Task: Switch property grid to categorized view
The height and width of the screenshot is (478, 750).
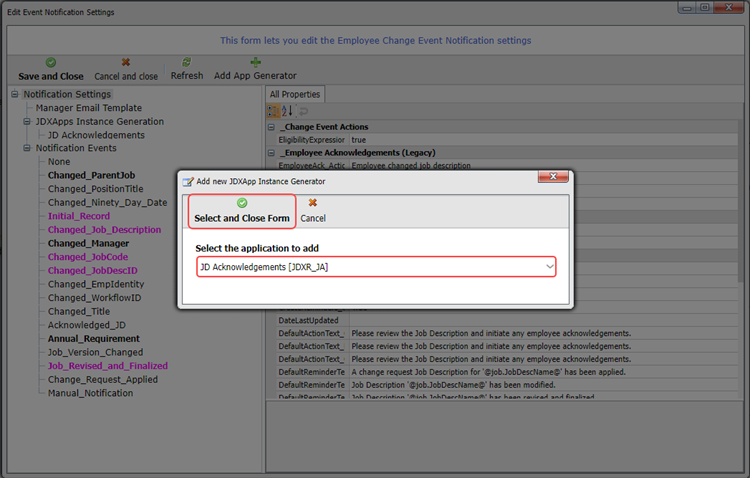Action: click(273, 111)
